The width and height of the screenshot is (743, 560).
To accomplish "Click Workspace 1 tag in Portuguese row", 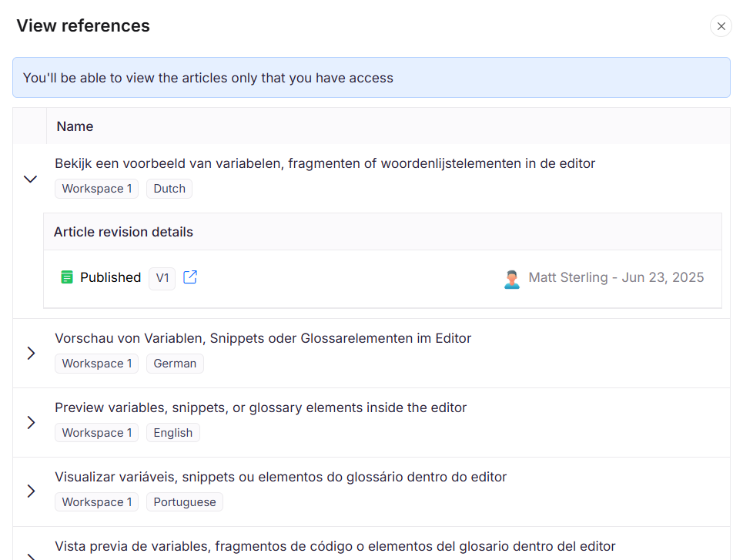I will pyautogui.click(x=97, y=502).
